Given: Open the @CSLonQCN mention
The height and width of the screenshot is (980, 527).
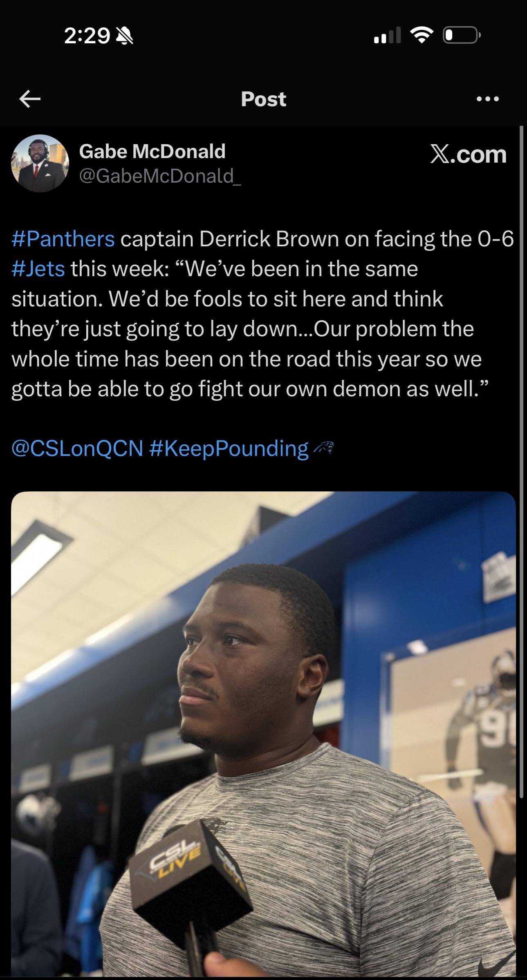Looking at the screenshot, I should tap(78, 449).
